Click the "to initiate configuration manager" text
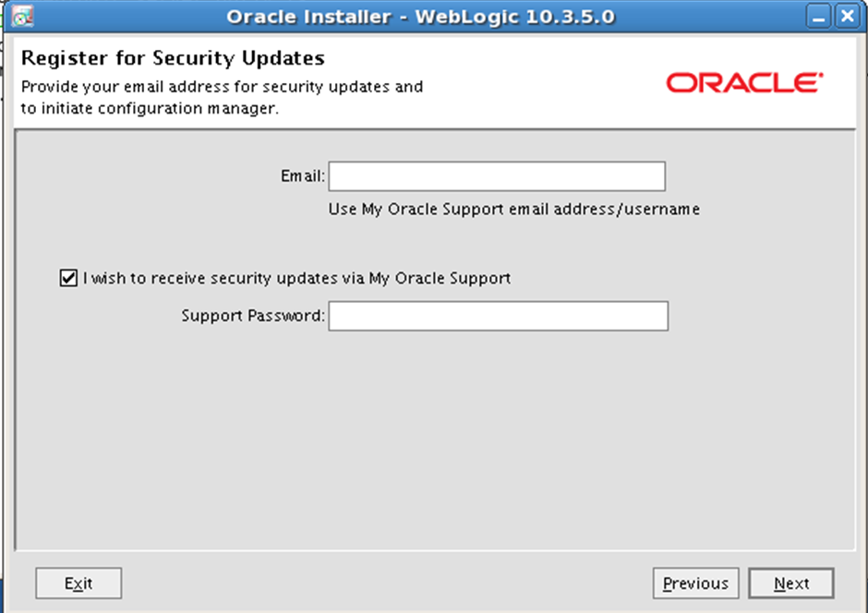This screenshot has width=868, height=613. pos(150,108)
